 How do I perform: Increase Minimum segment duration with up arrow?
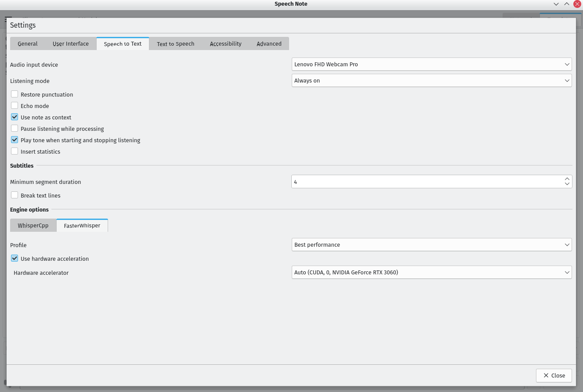[567, 179]
